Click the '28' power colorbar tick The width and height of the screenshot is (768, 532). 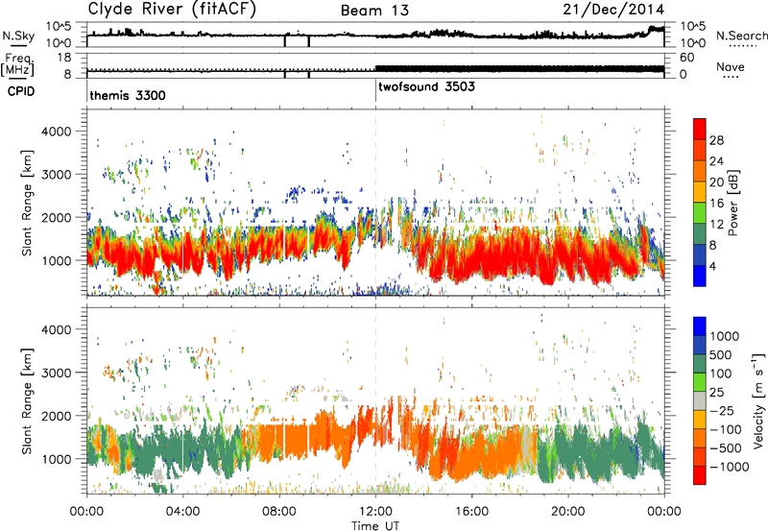tap(716, 140)
